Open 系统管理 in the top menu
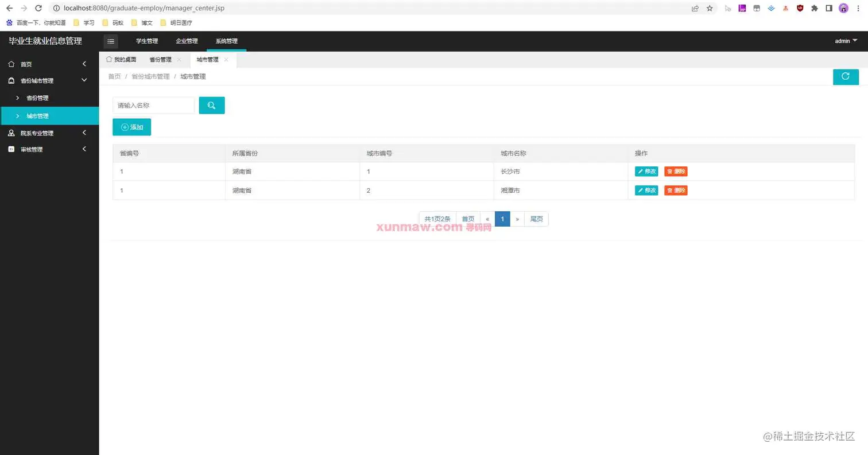 [227, 41]
